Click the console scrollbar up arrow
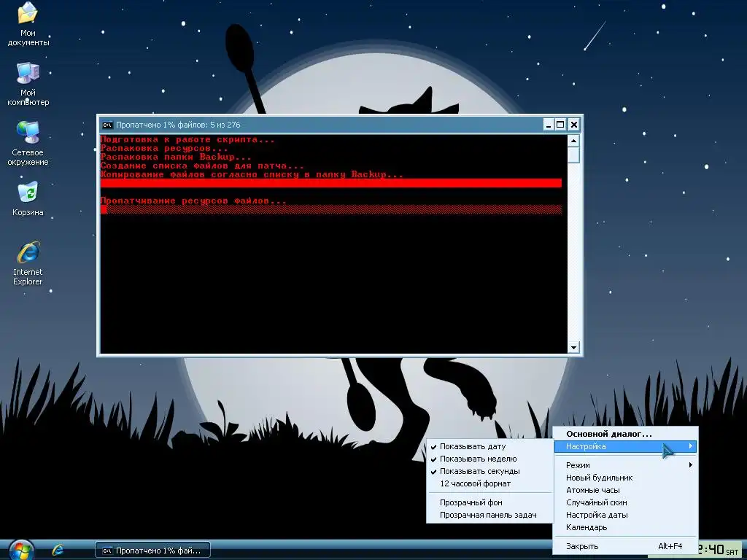 [573, 141]
